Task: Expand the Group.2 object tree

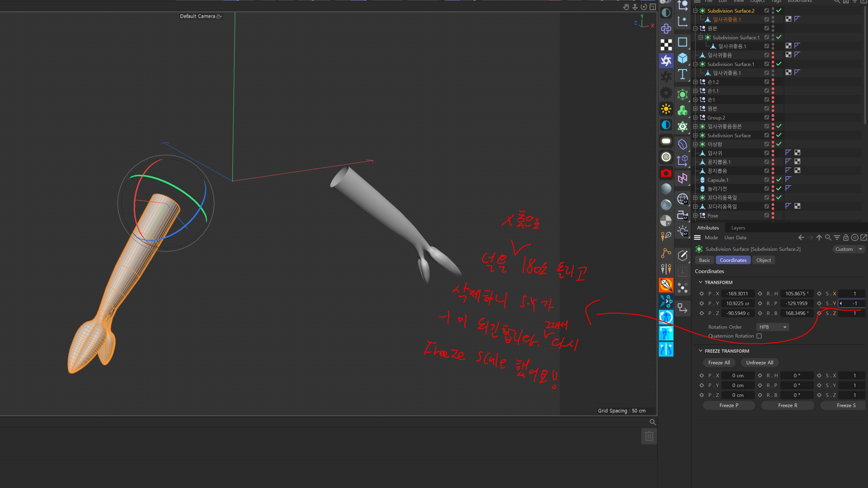Action: (x=695, y=117)
